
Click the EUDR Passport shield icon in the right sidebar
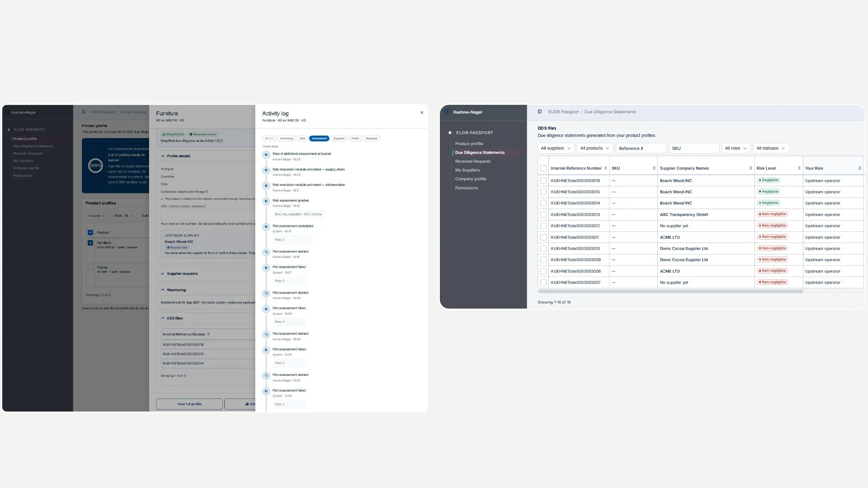point(450,133)
